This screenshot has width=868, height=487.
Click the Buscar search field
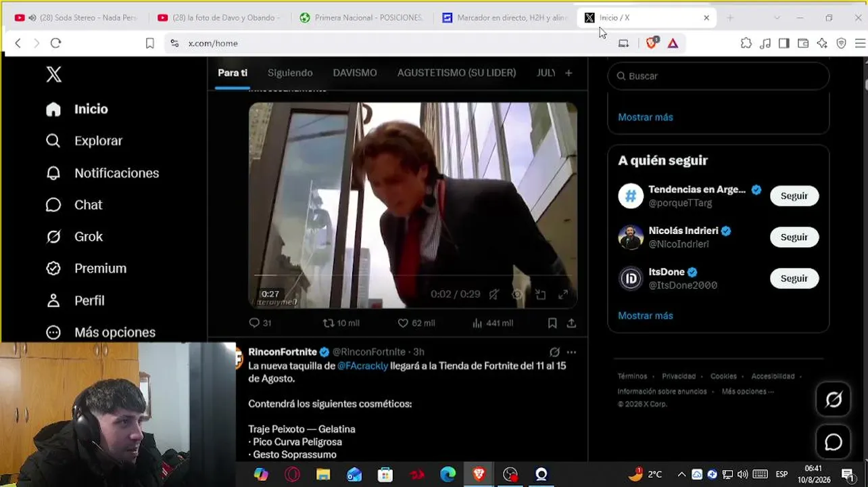click(719, 76)
